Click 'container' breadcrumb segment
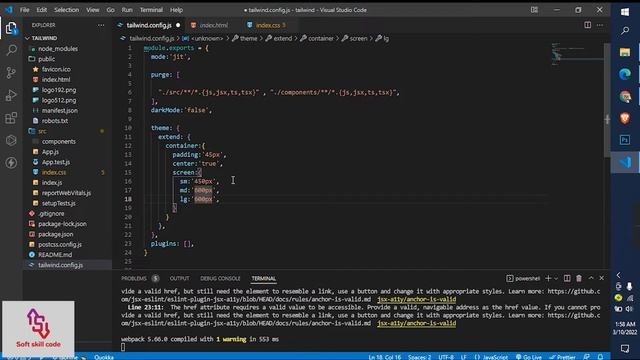Image resolution: width=640 pixels, height=360 pixels. point(321,38)
